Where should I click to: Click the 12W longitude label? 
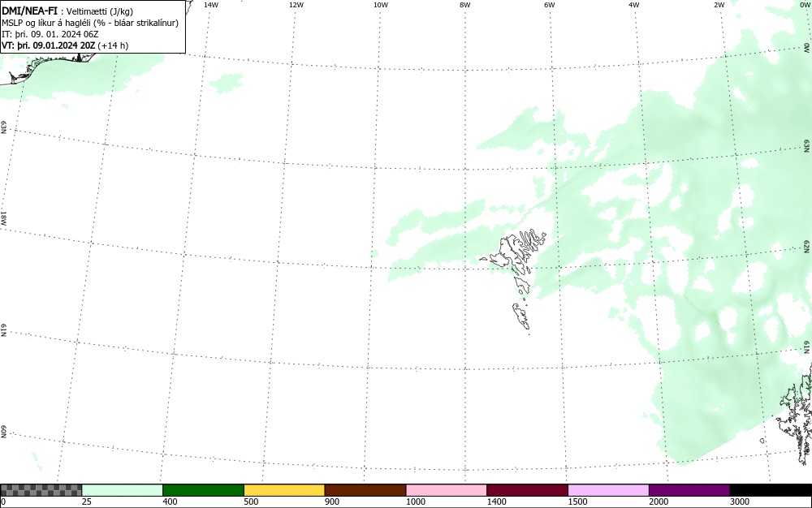point(296,5)
